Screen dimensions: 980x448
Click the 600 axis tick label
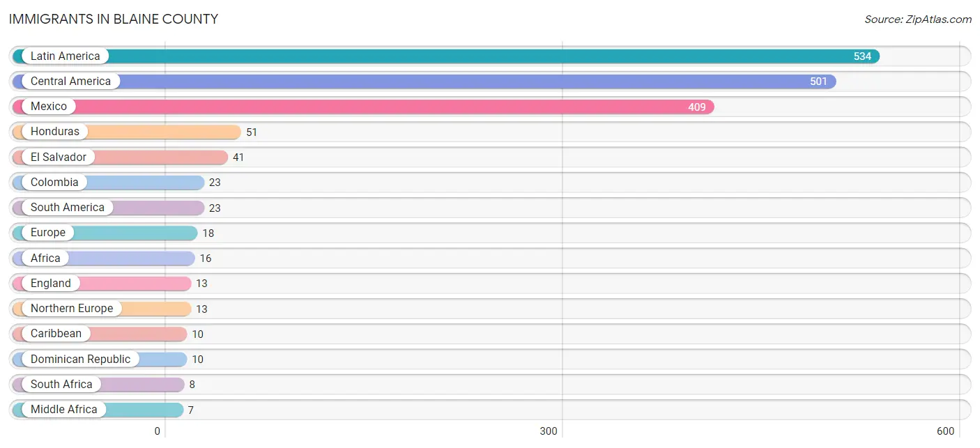(x=946, y=431)
